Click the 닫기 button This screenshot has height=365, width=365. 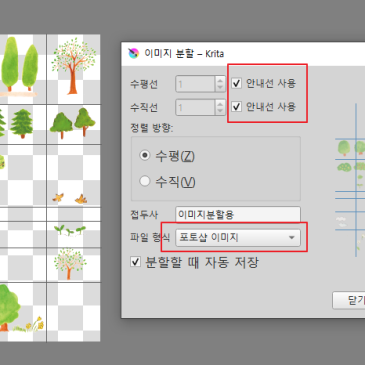[349, 300]
